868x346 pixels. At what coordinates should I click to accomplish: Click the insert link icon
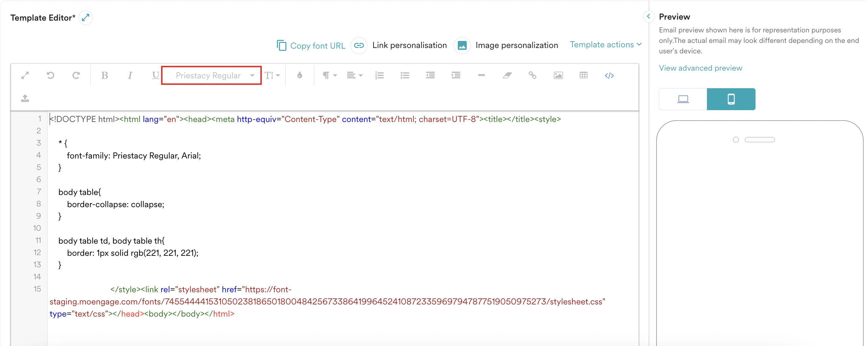pos(533,75)
